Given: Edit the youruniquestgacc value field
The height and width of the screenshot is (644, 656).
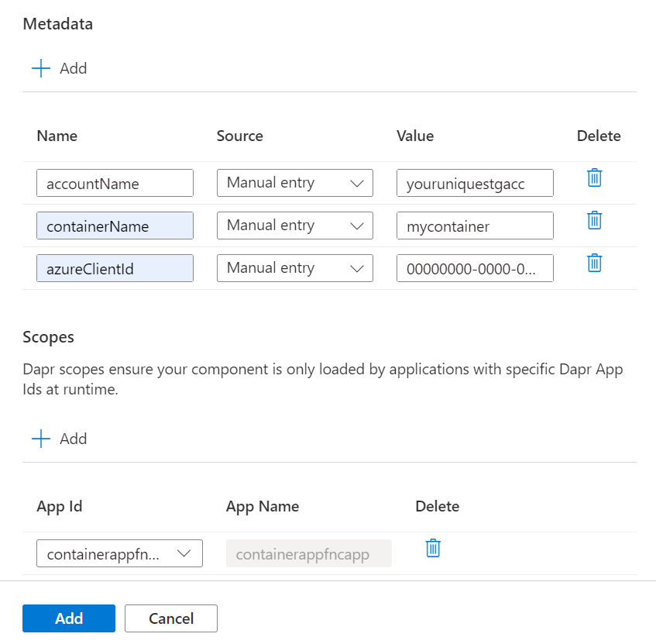Looking at the screenshot, I should tap(475, 183).
